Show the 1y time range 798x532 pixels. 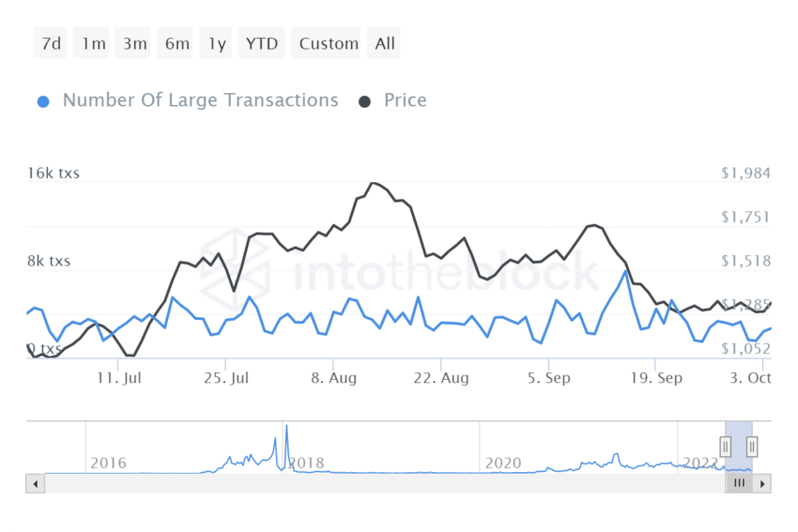(x=217, y=43)
